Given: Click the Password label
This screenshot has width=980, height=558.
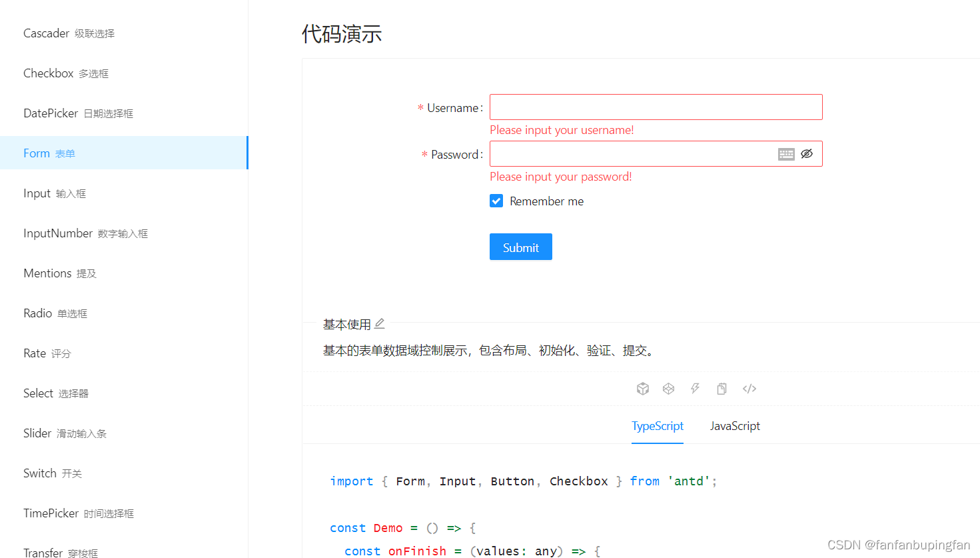Looking at the screenshot, I should click(x=454, y=155).
